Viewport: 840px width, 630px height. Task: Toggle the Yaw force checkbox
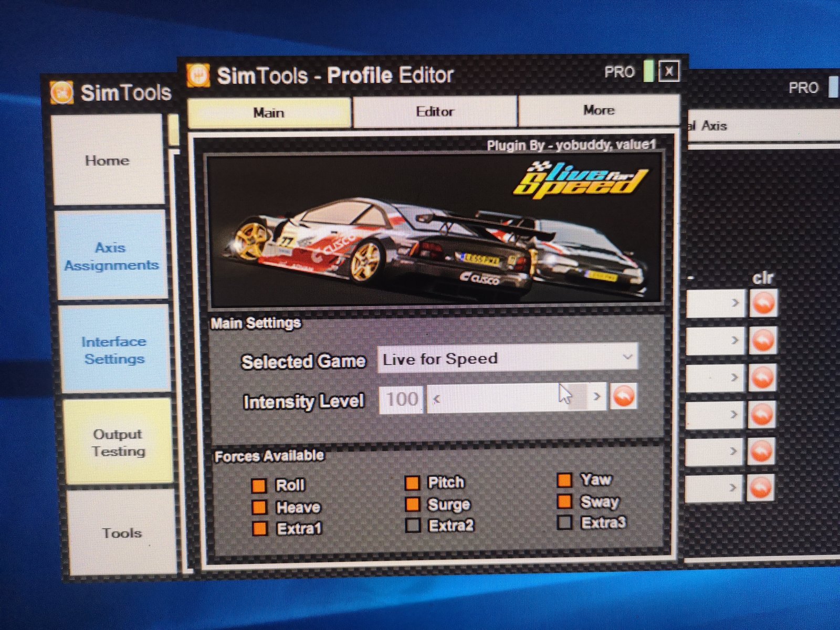pos(565,480)
